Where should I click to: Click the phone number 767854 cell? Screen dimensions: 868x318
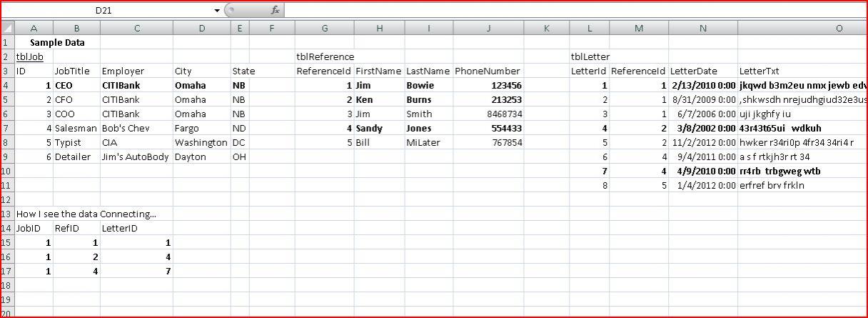(488, 143)
